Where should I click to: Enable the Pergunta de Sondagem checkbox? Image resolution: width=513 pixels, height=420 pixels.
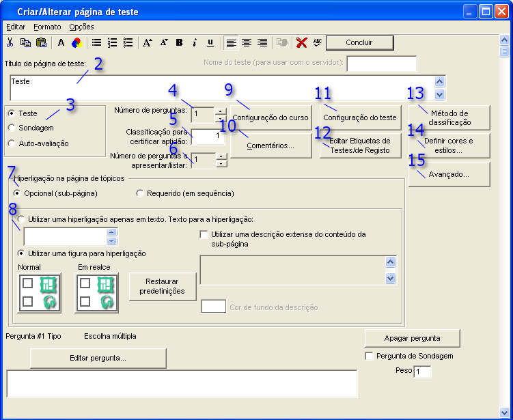[x=370, y=356]
